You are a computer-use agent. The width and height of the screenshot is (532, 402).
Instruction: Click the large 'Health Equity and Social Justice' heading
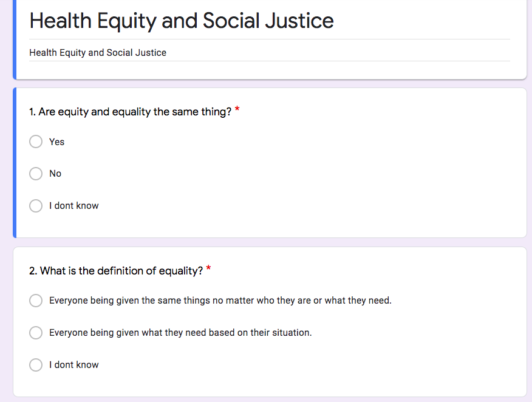[182, 21]
